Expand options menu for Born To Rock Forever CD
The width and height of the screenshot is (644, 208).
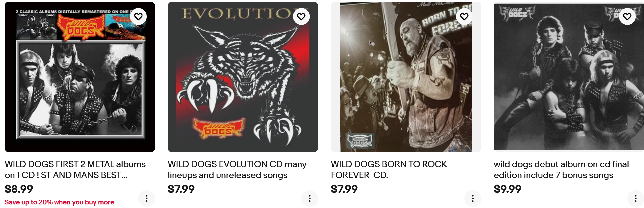472,199
